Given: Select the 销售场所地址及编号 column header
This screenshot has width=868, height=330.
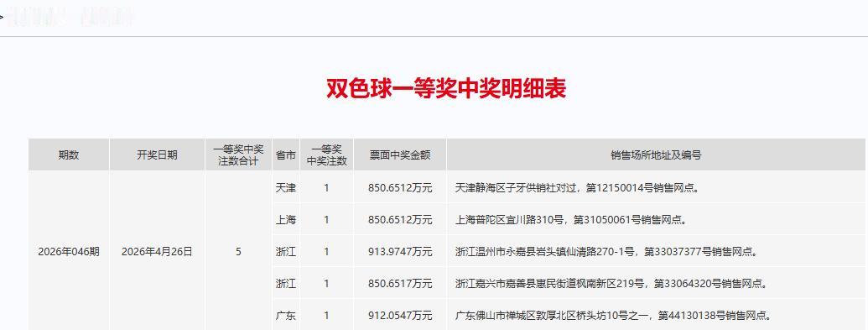Looking at the screenshot, I should [656, 155].
